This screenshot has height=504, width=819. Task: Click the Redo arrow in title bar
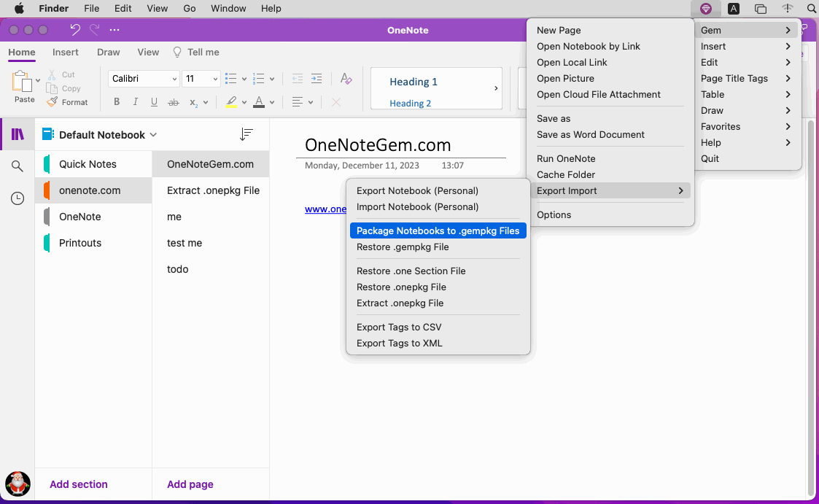(x=95, y=30)
